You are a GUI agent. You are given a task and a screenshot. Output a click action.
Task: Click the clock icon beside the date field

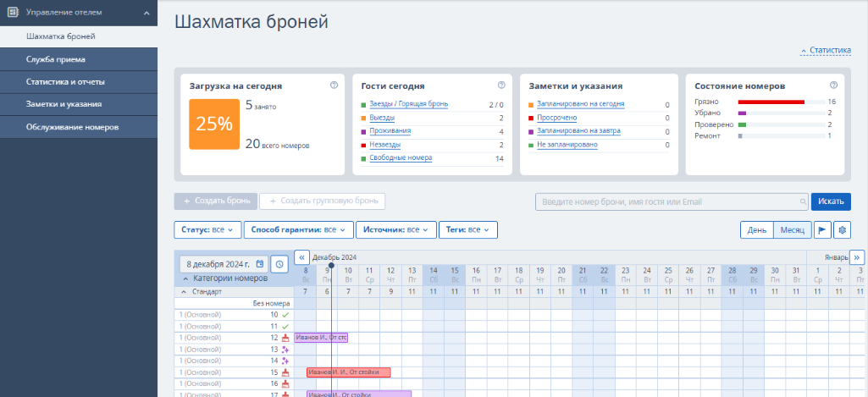(279, 264)
